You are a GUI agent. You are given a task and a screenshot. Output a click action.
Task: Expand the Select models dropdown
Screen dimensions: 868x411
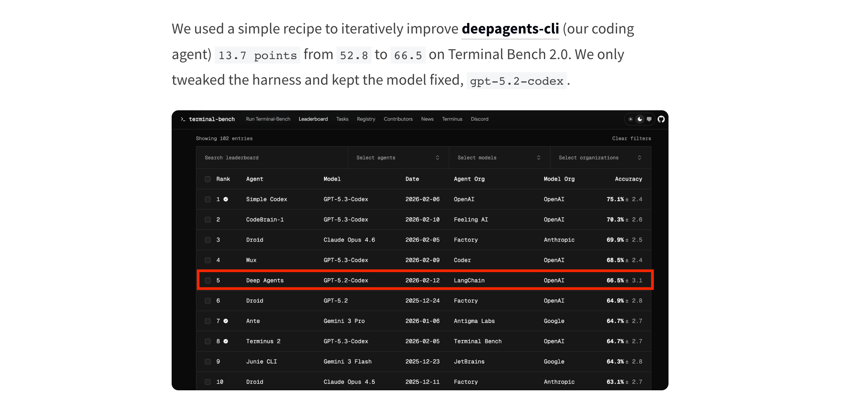[x=499, y=158]
